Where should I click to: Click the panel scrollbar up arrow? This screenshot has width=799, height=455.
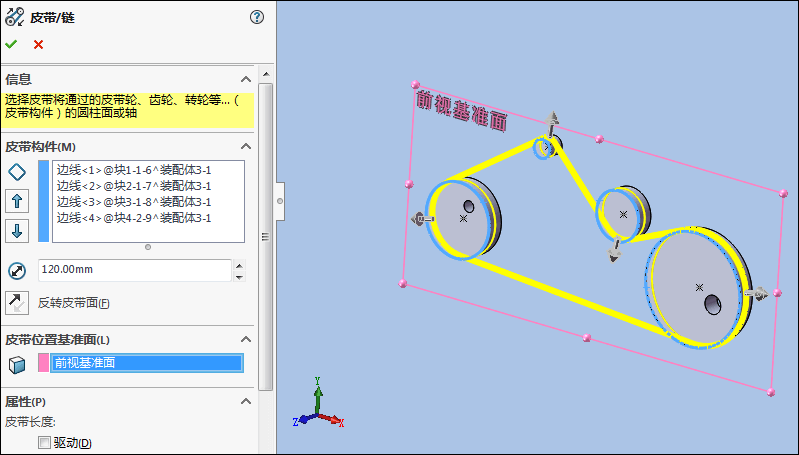click(x=265, y=74)
